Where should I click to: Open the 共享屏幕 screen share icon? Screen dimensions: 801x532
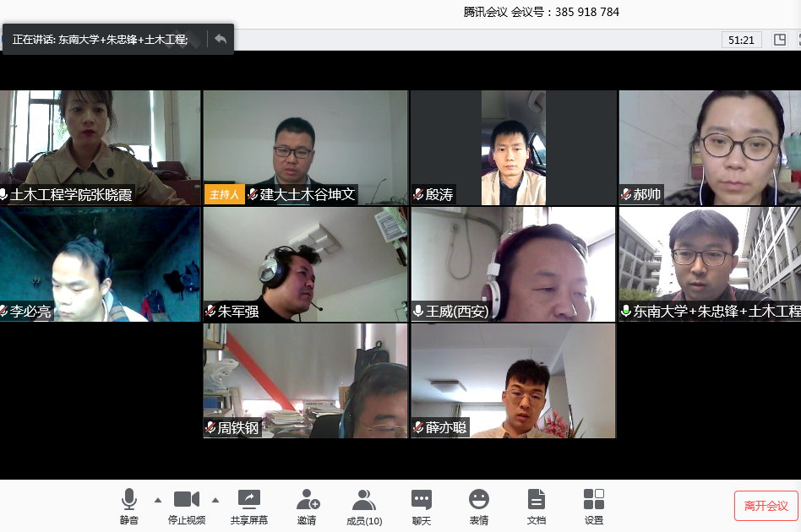(x=249, y=506)
